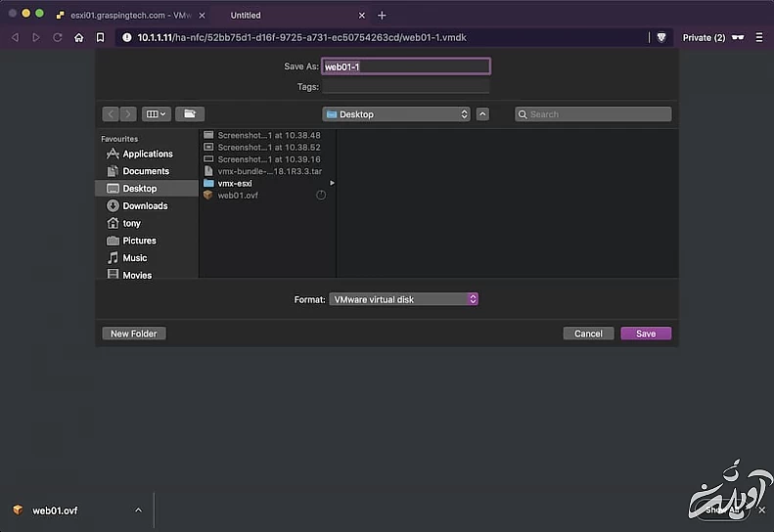Click the Cancel button
Screen dimensions: 774x532
(588, 333)
